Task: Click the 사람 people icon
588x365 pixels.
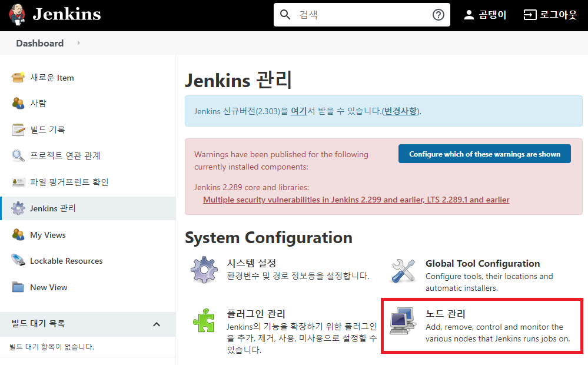Action: pyautogui.click(x=18, y=103)
